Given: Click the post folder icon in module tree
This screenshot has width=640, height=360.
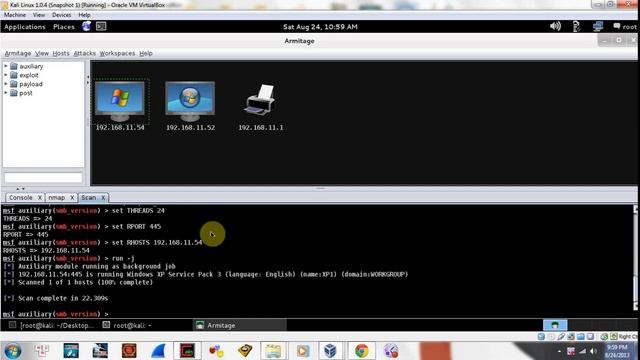Looking at the screenshot, I should click(x=14, y=93).
